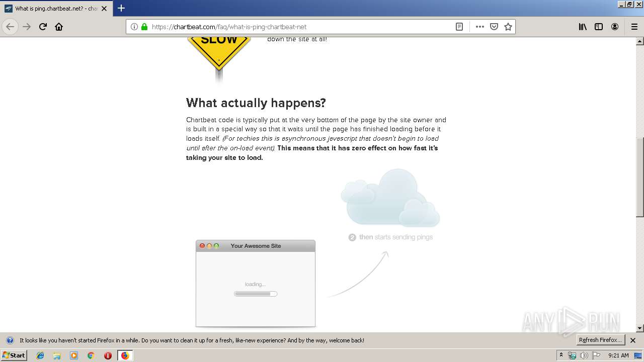Click the Refresh Firefox button
This screenshot has width=644, height=362.
[x=600, y=340]
